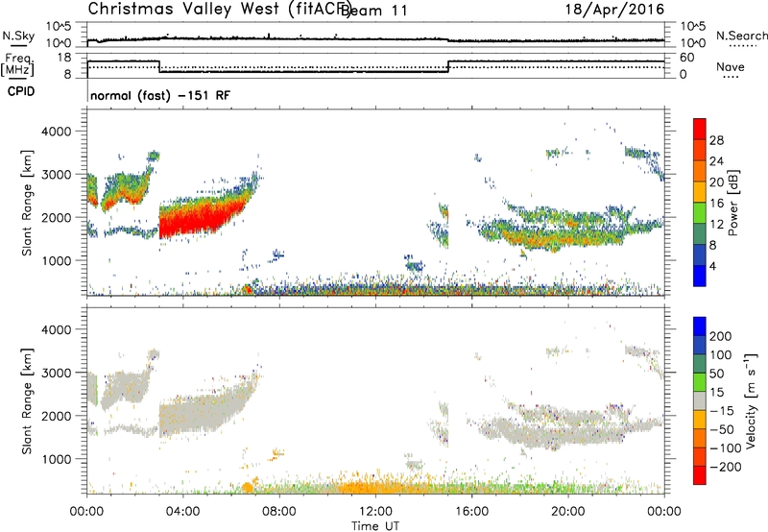This screenshot has height=532, width=768.
Task: Pick the blue bottom segment of power colorbar
Action: [700, 276]
